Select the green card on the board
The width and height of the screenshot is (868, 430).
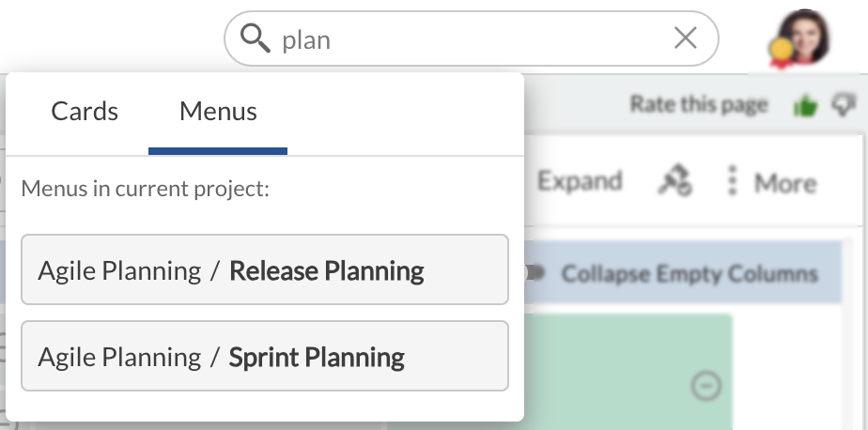point(629,366)
